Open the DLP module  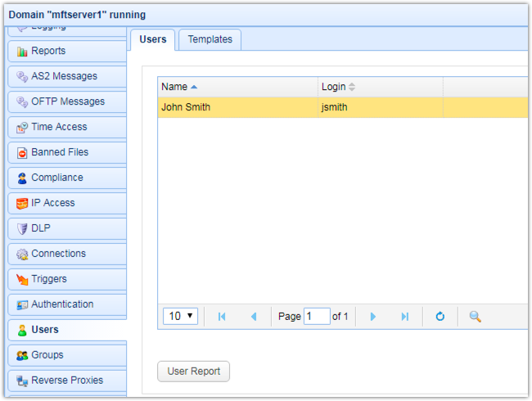click(67, 228)
